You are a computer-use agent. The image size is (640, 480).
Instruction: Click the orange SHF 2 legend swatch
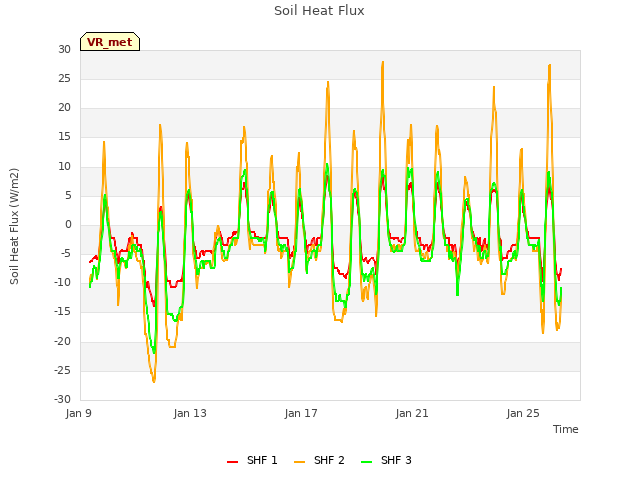[x=299, y=462]
